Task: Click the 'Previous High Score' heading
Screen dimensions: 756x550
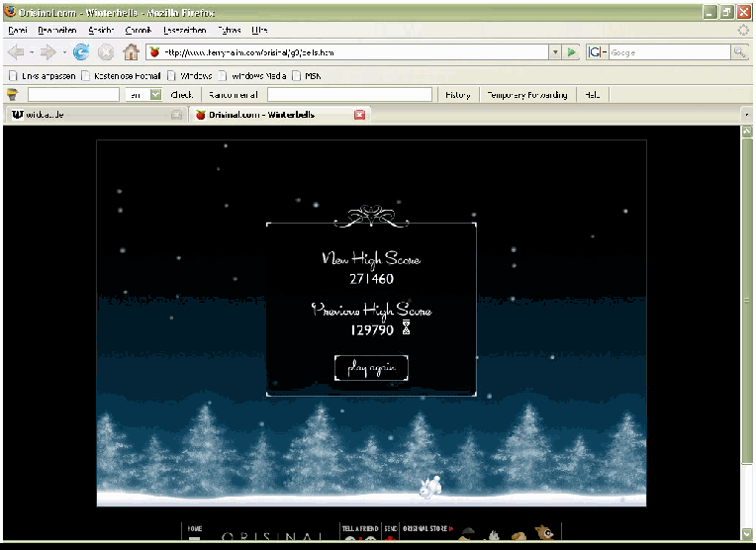Action: pos(371,311)
